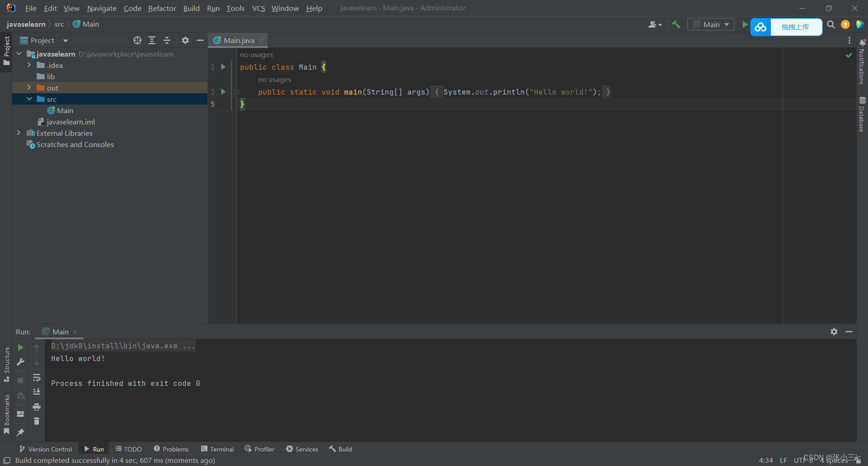Close the Main.java editor tab
This screenshot has height=466, width=868.
click(x=261, y=40)
